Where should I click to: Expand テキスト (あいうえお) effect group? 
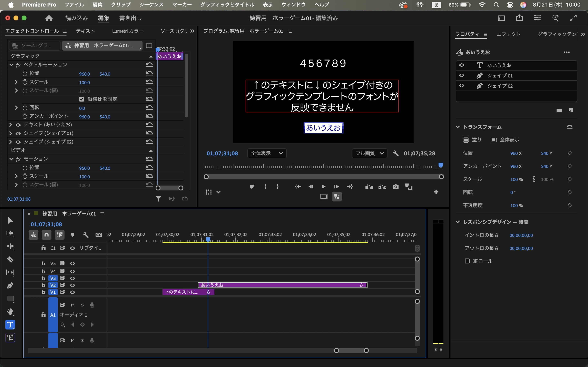point(11,125)
